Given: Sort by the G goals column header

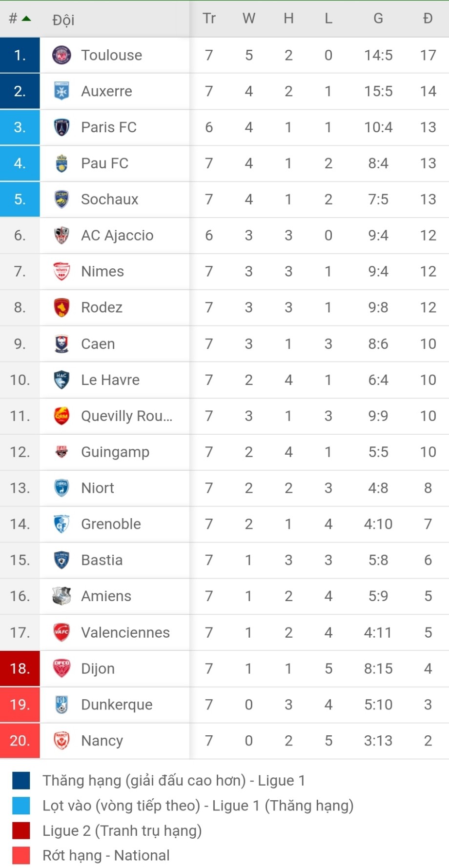Looking at the screenshot, I should (x=378, y=19).
